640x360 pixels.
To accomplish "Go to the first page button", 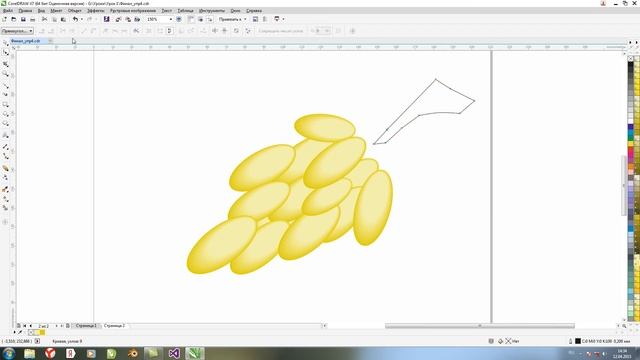I will pyautogui.click(x=24, y=326).
